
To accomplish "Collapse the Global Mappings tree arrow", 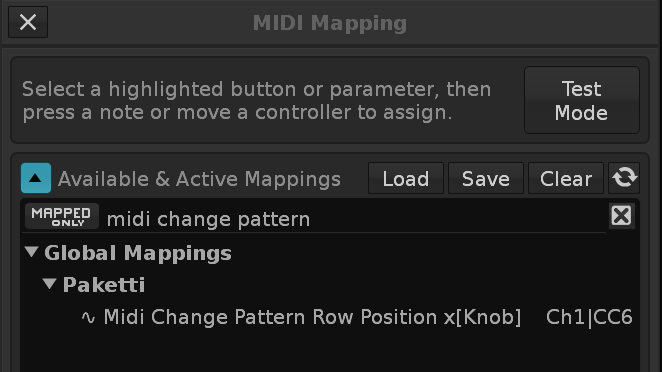I will [x=32, y=252].
